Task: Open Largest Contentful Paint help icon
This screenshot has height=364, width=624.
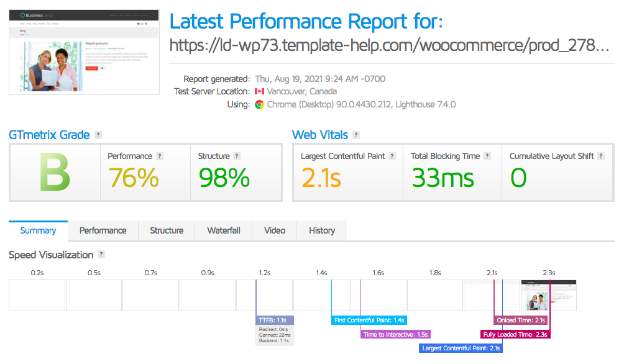Action: coord(392,157)
